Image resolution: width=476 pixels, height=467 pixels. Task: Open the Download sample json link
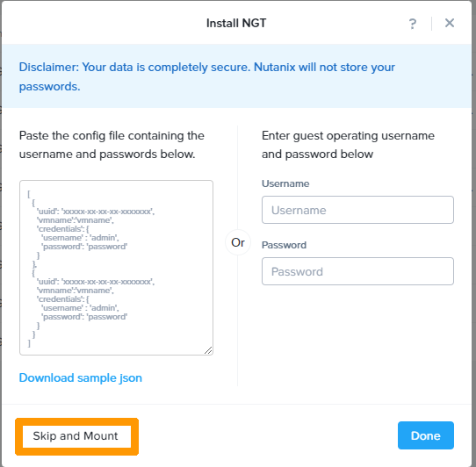(x=81, y=378)
